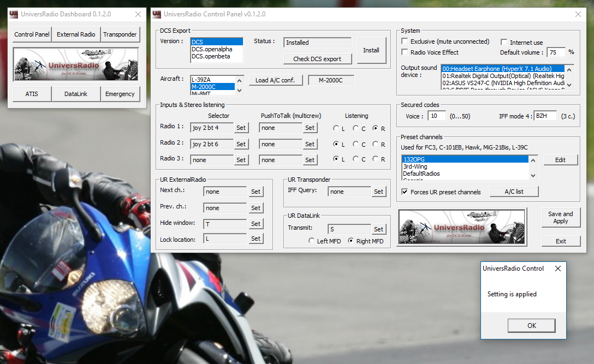Click the UniversRadio banner in the Control Panel
594x364 pixels.
point(462,227)
